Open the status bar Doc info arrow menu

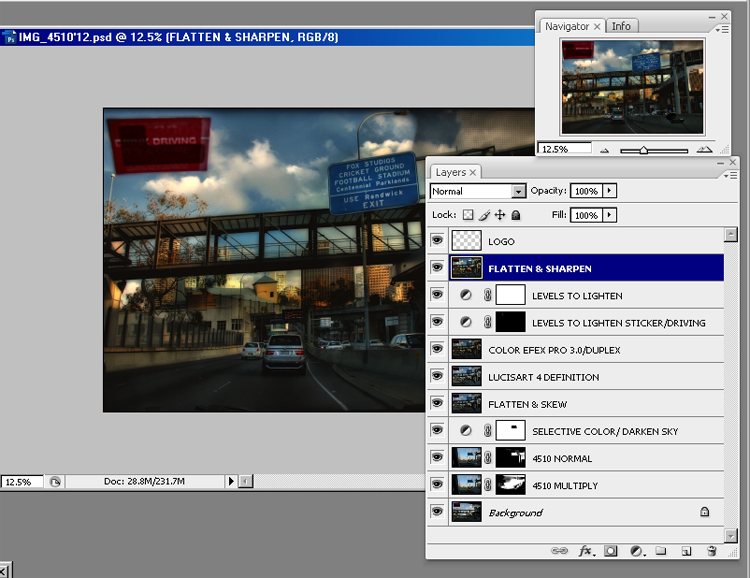pos(231,481)
